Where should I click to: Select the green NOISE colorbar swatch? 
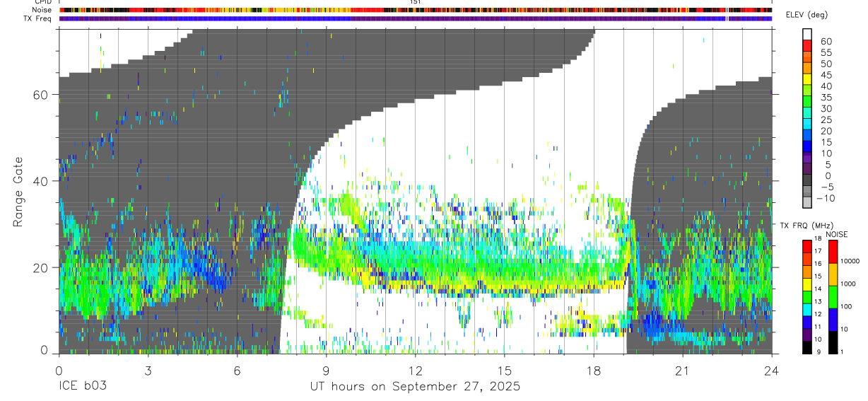pyautogui.click(x=832, y=297)
